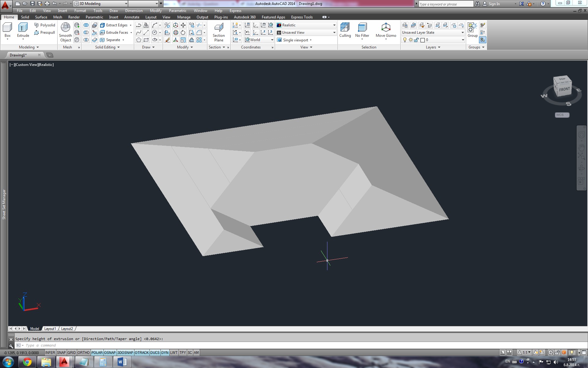Viewport: 588px width, 368px height.
Task: Print the drawing from quick access toolbar
Action: [x=47, y=4]
